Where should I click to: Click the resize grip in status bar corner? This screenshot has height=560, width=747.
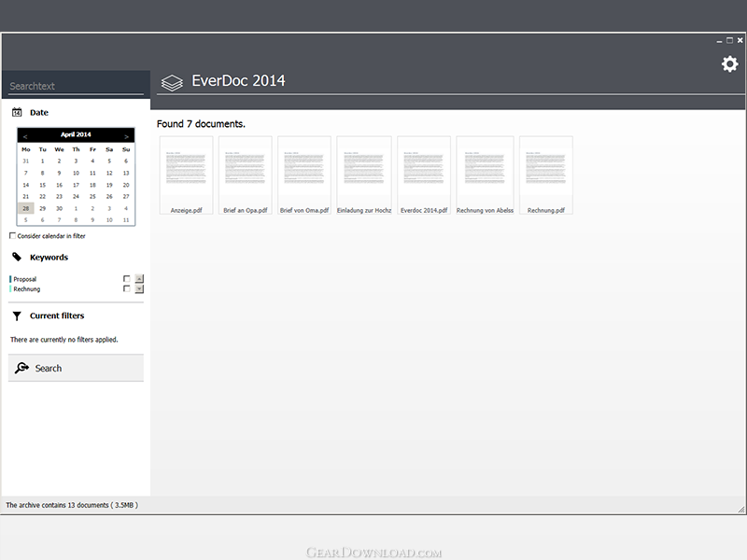740,509
